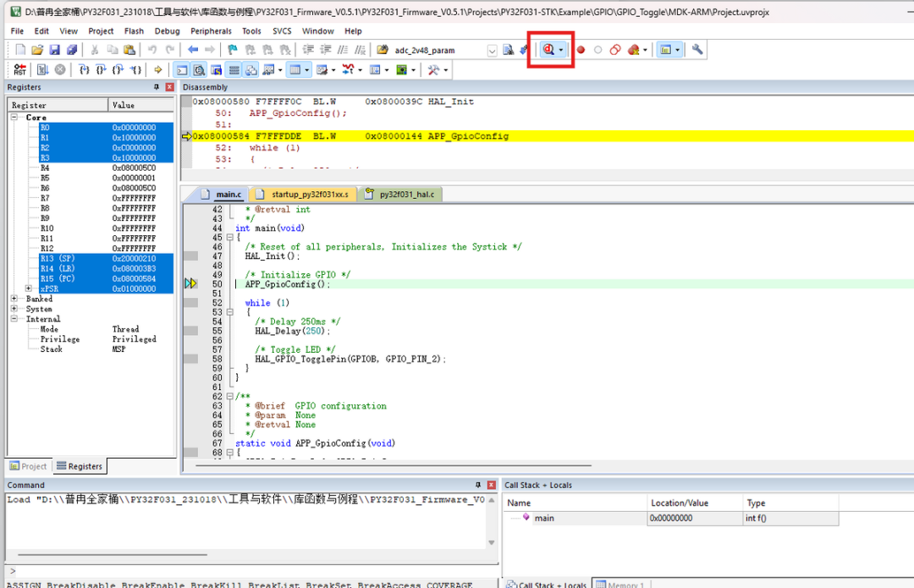
Task: Click the Run icon in debug toolbar
Action: (42, 69)
